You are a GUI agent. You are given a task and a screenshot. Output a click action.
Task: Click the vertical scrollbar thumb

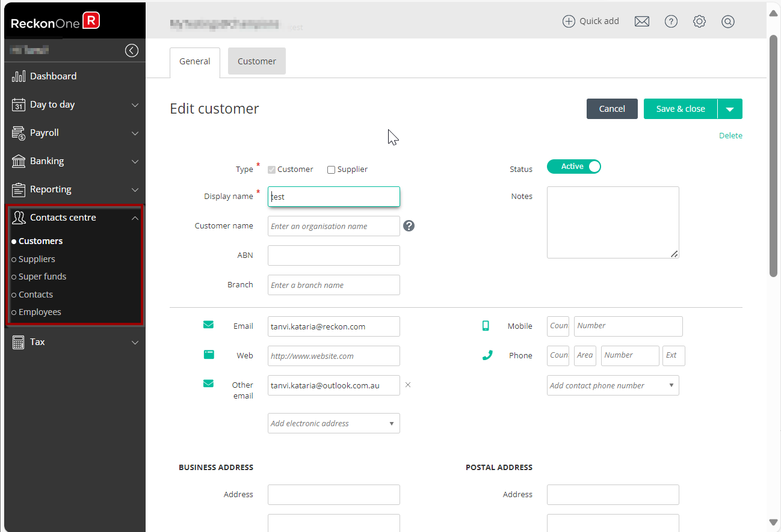774,155
